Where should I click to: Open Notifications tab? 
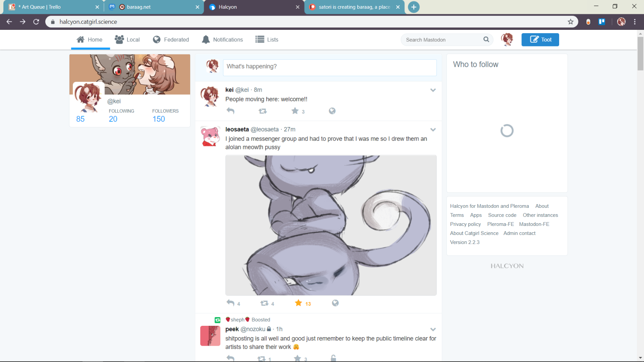coord(223,40)
